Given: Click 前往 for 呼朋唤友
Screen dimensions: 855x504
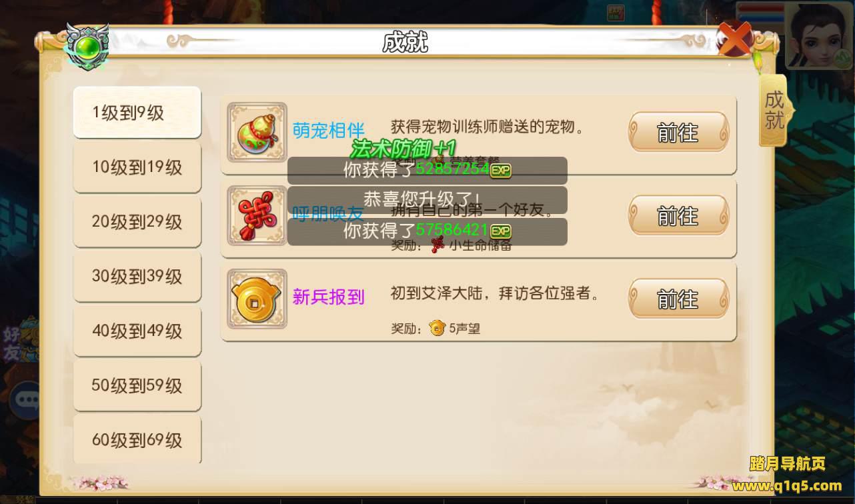Looking at the screenshot, I should pos(678,215).
